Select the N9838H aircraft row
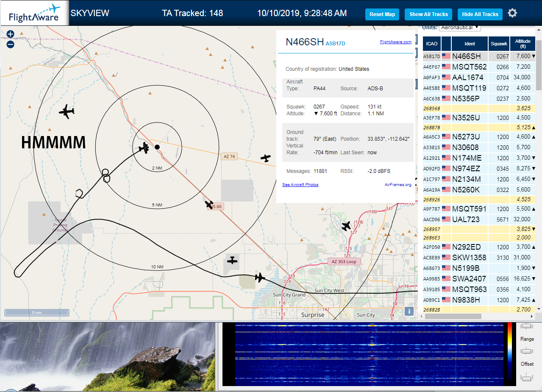 tap(479, 300)
